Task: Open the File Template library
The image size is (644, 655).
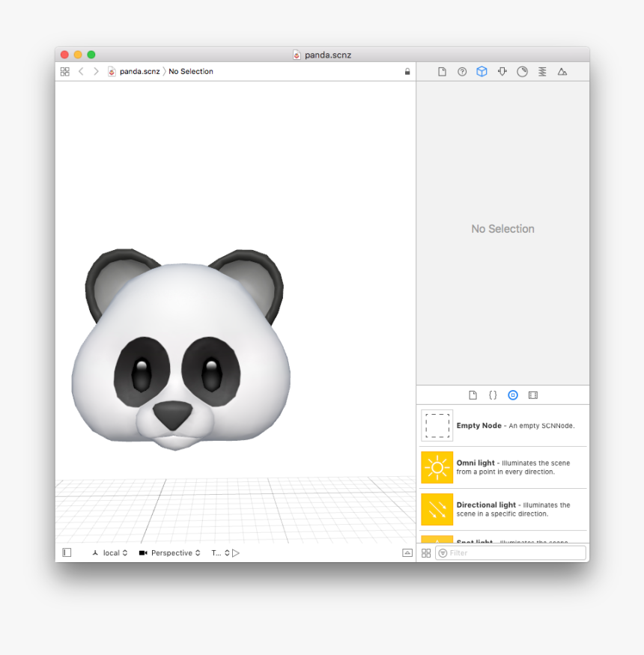Action: coord(473,395)
